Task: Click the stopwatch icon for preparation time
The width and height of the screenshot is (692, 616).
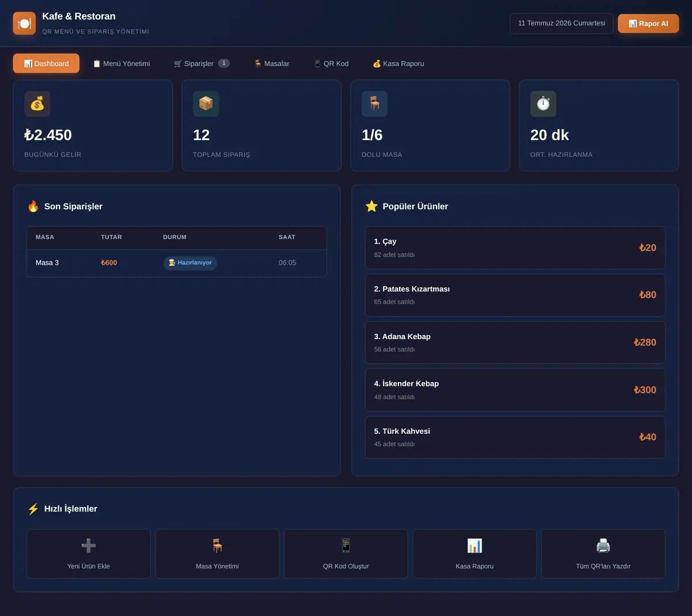Action: (x=543, y=104)
